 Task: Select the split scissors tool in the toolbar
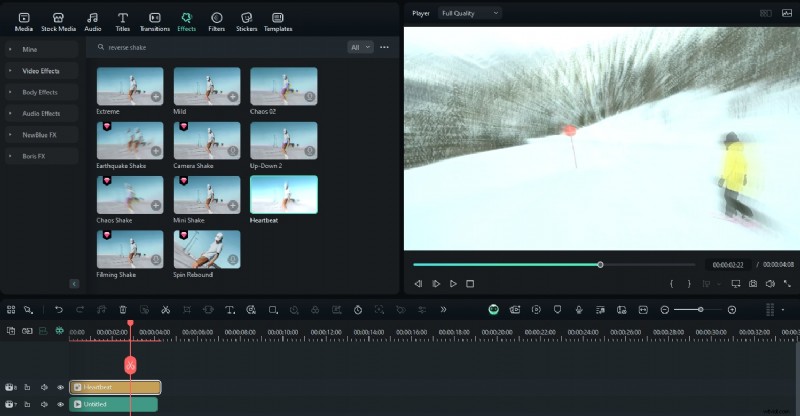coord(165,310)
